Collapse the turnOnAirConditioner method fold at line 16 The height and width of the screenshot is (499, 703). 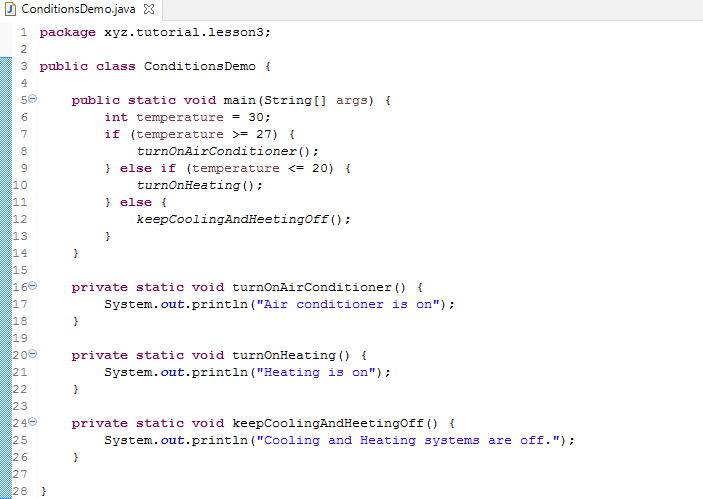pos(32,287)
